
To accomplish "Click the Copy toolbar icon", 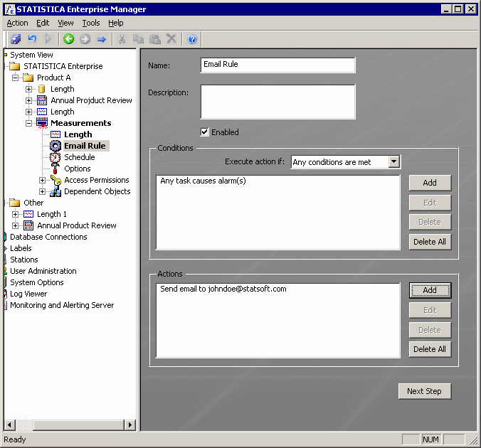I will click(138, 39).
